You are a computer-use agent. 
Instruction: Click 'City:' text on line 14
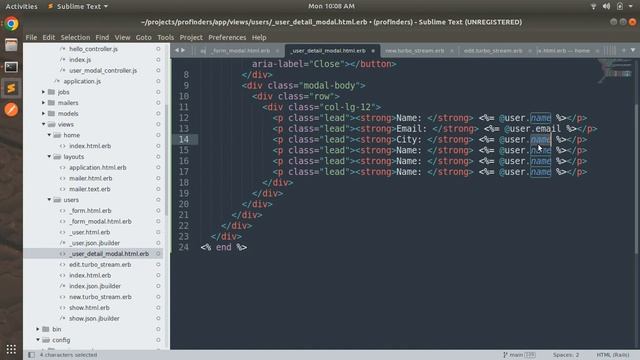[409, 139]
